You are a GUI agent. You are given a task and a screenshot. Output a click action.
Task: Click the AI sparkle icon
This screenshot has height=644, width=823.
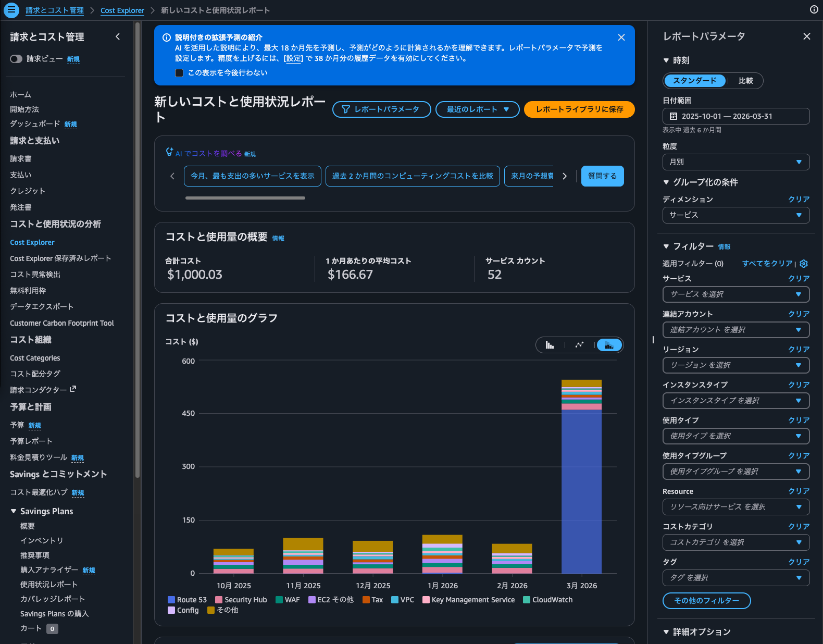click(x=169, y=152)
